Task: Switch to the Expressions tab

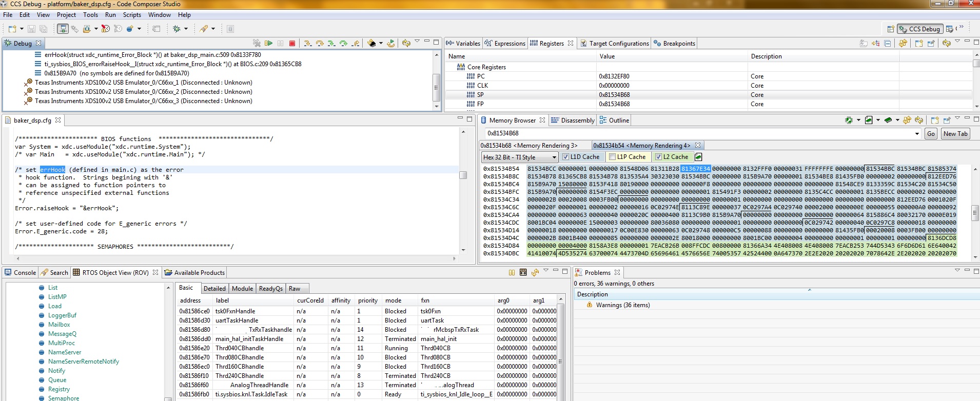Action: (x=505, y=44)
